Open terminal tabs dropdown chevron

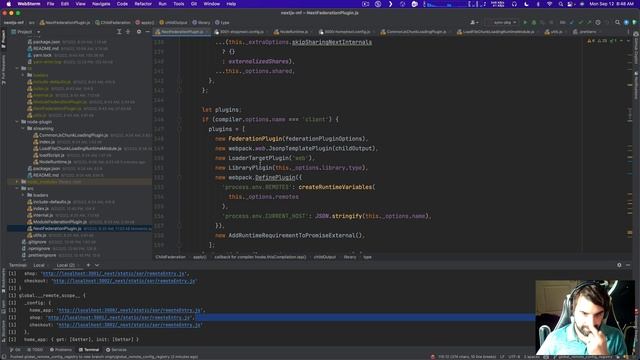pos(97,265)
